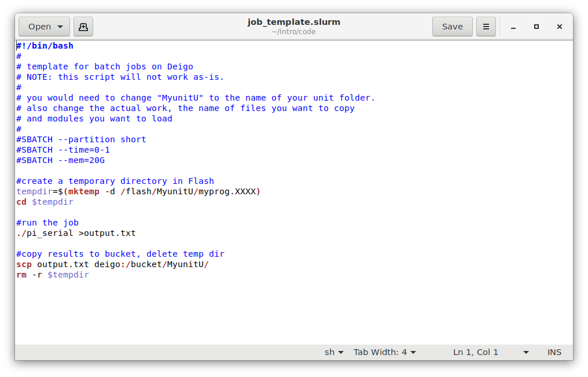Screen dimensions: 588x377
Task: Select the ./pi_serial >output.txt line
Action: [x=75, y=233]
